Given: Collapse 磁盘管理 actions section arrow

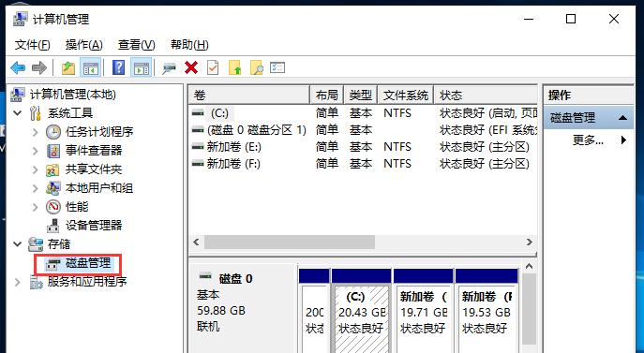Looking at the screenshot, I should 622,118.
